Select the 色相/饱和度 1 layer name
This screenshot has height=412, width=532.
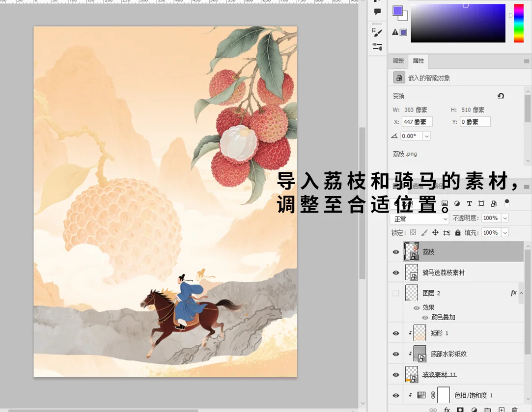click(474, 395)
